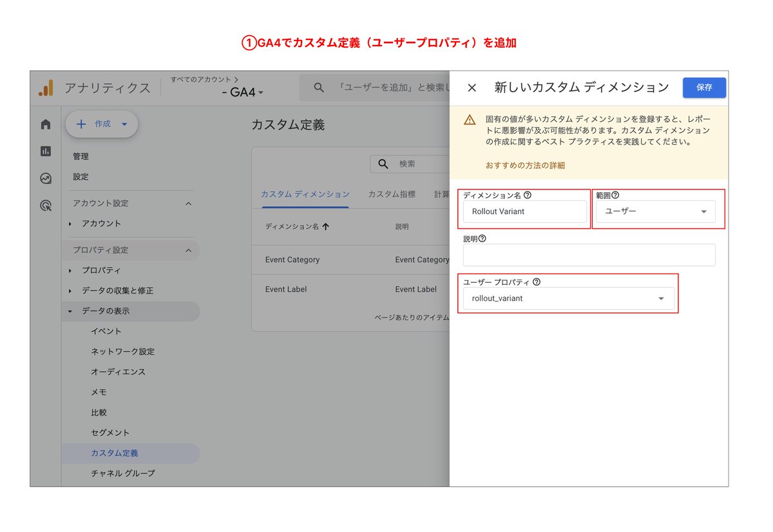
Task: Open the Reports bar chart icon
Action: [46, 151]
